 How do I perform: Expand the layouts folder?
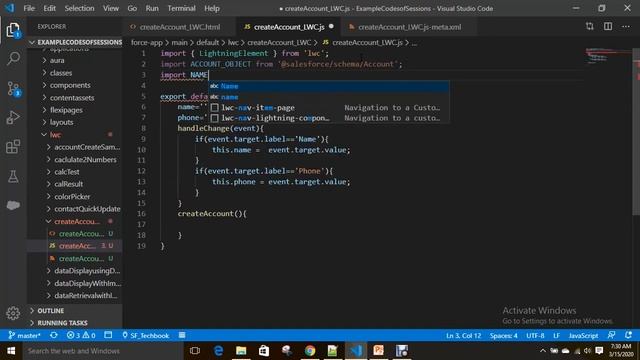tap(62, 122)
